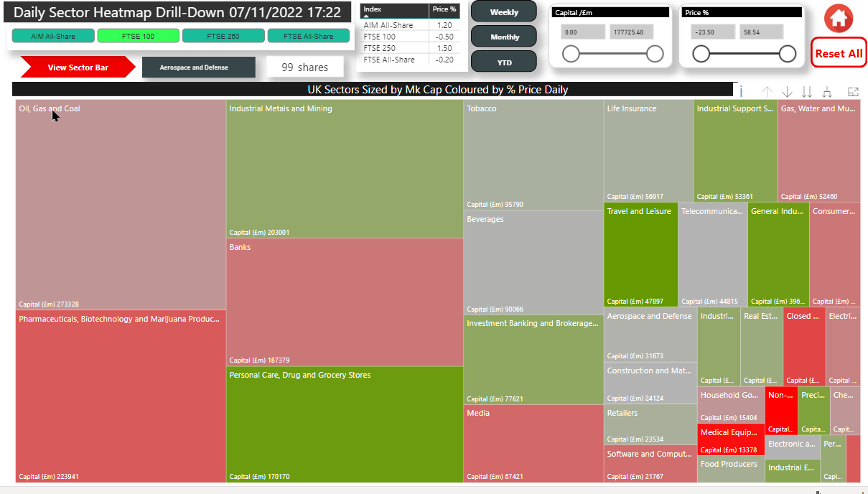Toggle the FTSE All-Share index filter
The image size is (868, 494).
coord(308,36)
